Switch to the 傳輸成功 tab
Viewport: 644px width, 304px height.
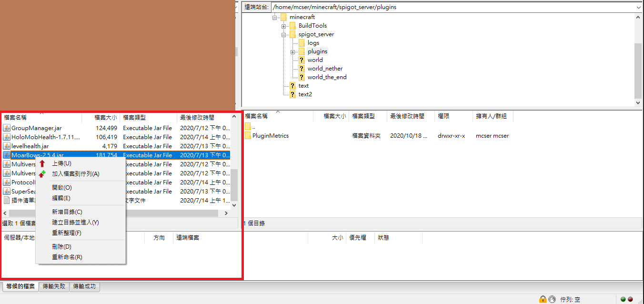click(x=84, y=287)
